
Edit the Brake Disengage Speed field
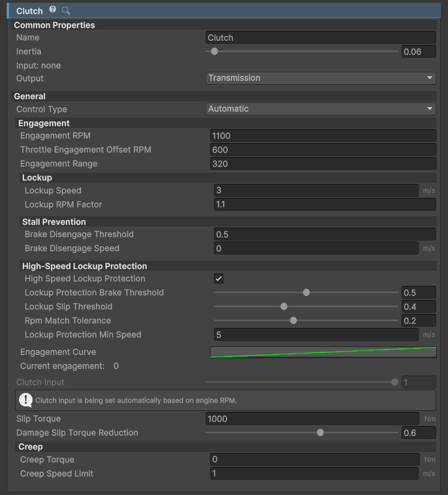[x=316, y=248]
